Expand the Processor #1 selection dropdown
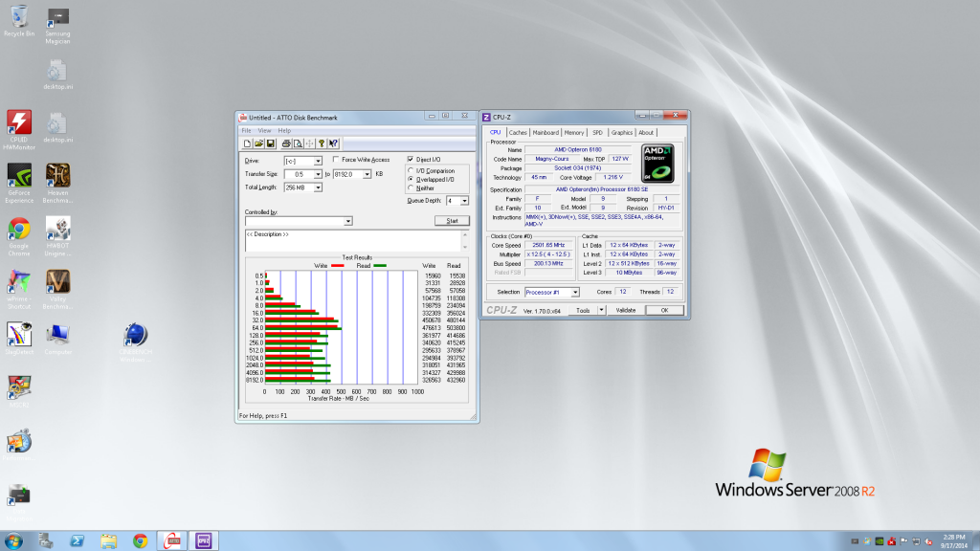This screenshot has height=551, width=980. coord(575,292)
